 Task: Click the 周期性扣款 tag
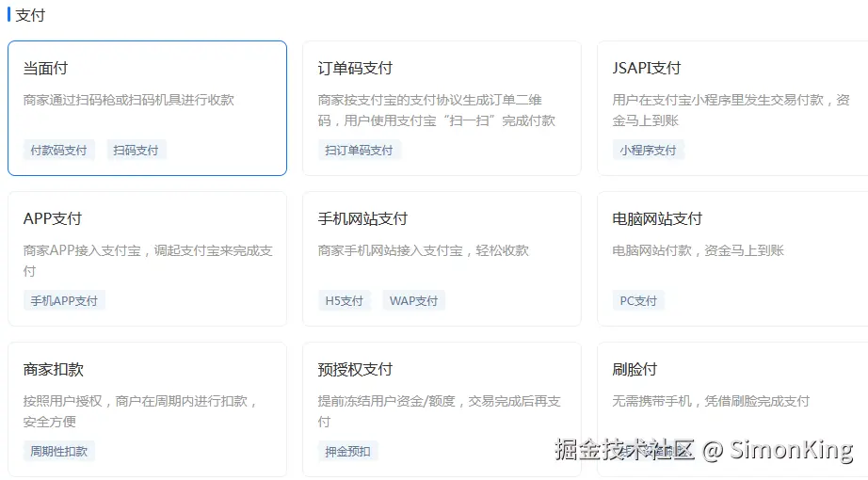tap(58, 451)
